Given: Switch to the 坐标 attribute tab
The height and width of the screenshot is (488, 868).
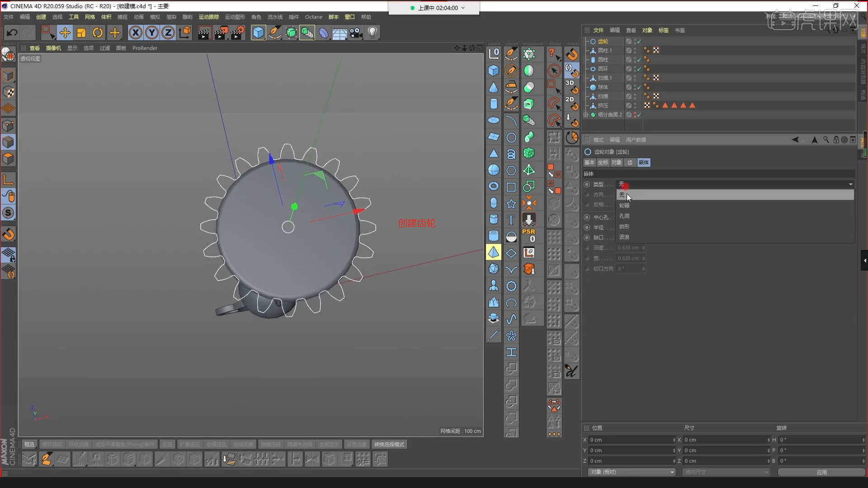Looking at the screenshot, I should pyautogui.click(x=603, y=162).
